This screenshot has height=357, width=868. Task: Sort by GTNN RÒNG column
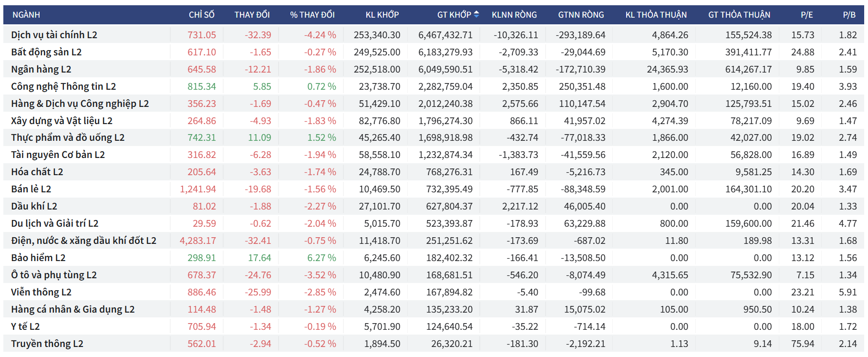pos(581,15)
